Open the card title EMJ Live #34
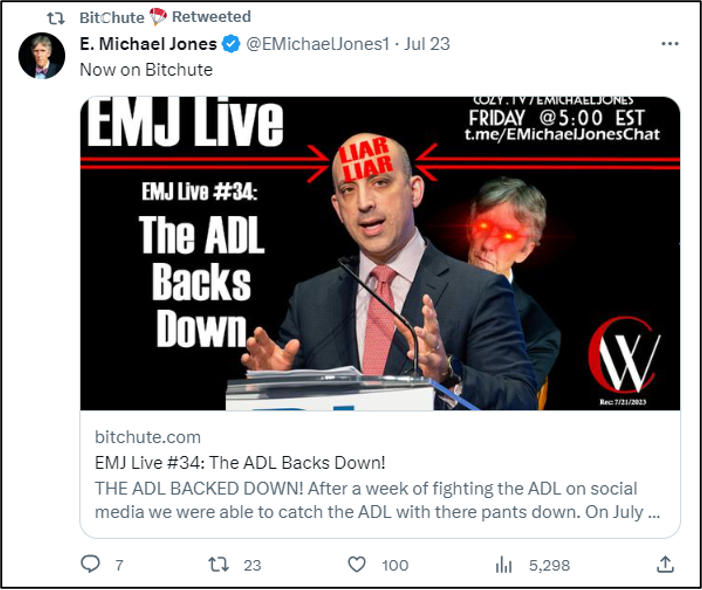The height and width of the screenshot is (590, 702). pos(240,462)
